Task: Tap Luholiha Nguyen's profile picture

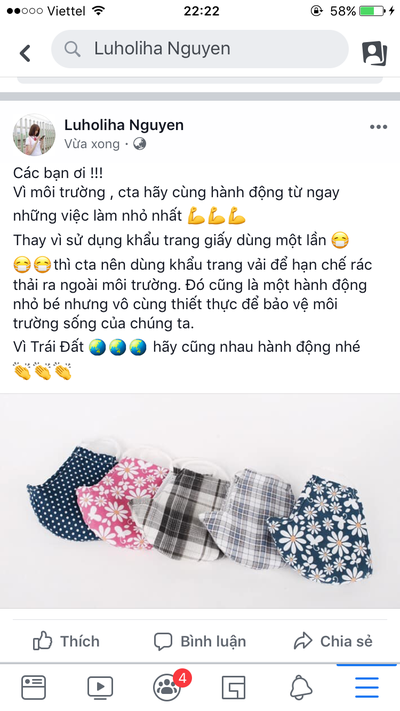Action: coord(34,135)
